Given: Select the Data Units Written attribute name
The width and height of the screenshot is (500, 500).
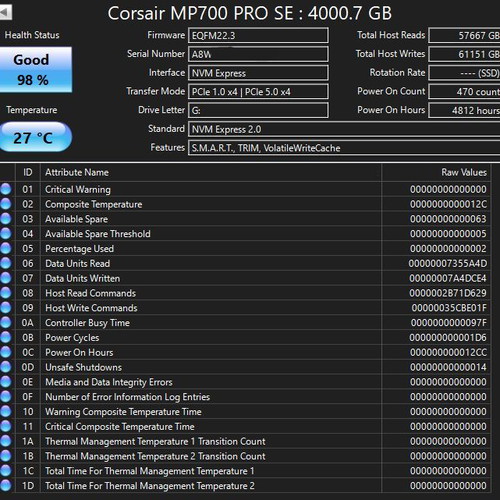Looking at the screenshot, I should click(82, 278).
